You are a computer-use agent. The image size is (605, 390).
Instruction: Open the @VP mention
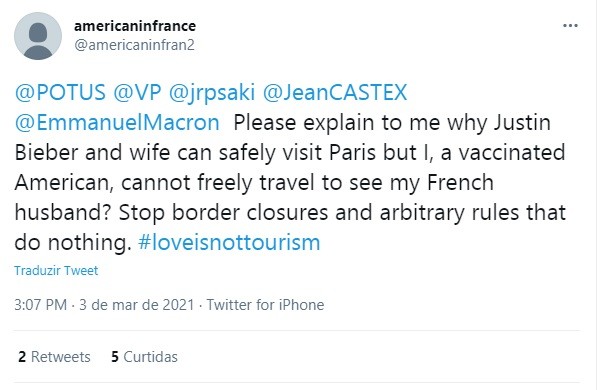(x=137, y=93)
